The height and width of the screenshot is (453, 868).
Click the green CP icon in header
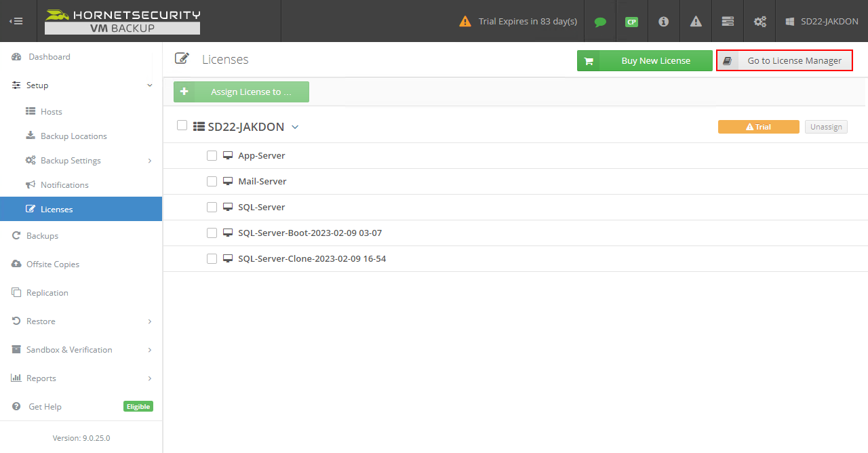coord(631,22)
